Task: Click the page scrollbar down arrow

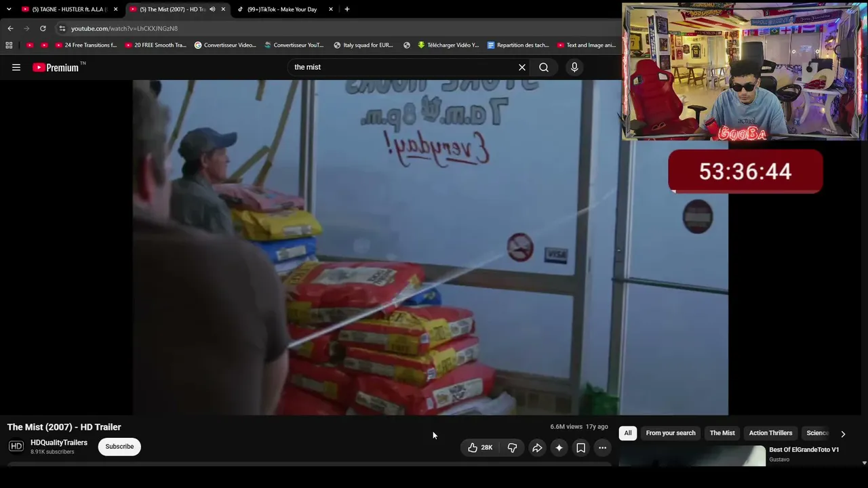Action: 864,463
